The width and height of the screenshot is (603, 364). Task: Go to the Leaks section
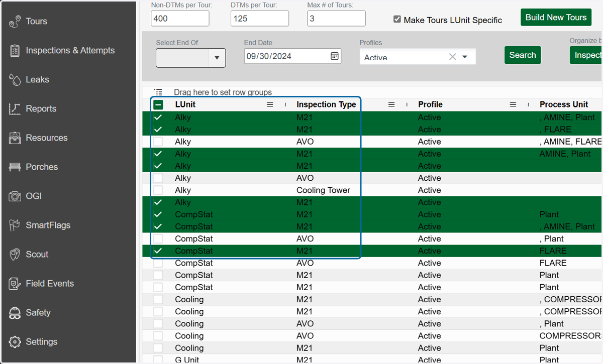(37, 79)
